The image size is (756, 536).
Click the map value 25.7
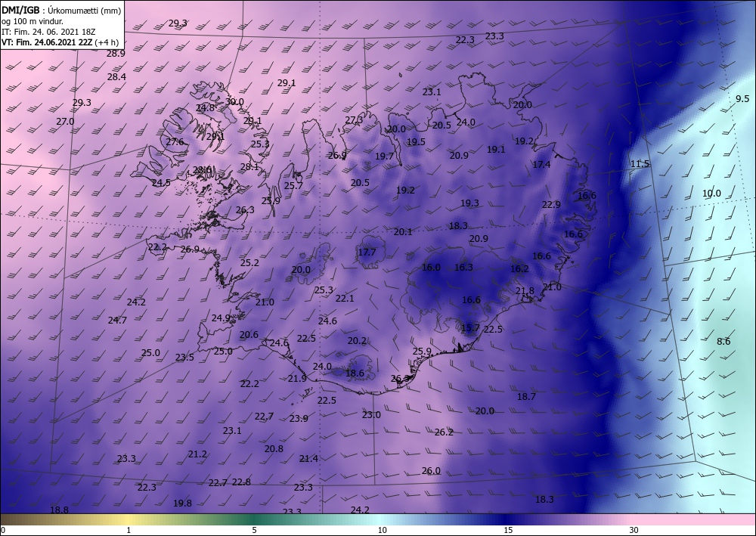(x=293, y=185)
